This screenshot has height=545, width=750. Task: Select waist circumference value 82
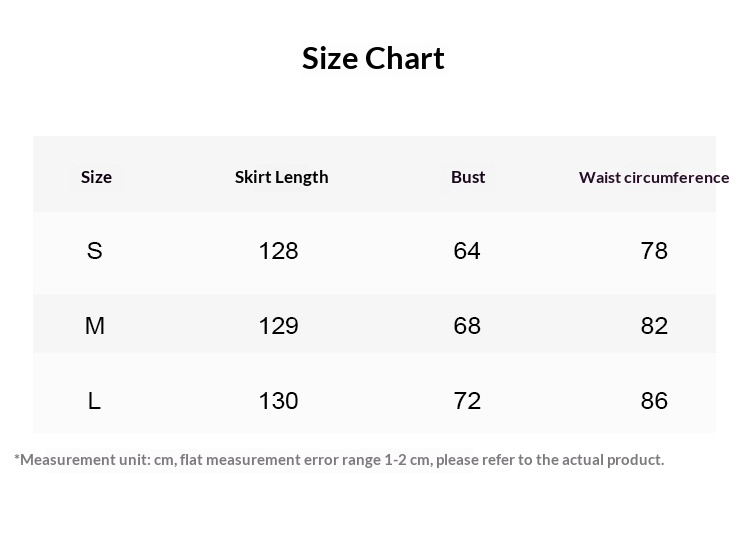pos(654,326)
